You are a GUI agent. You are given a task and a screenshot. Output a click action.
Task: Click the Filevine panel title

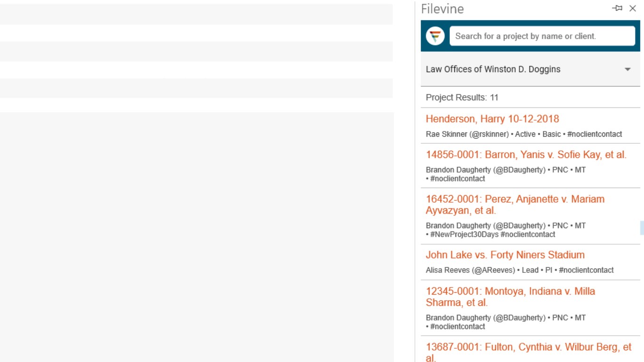click(x=442, y=8)
